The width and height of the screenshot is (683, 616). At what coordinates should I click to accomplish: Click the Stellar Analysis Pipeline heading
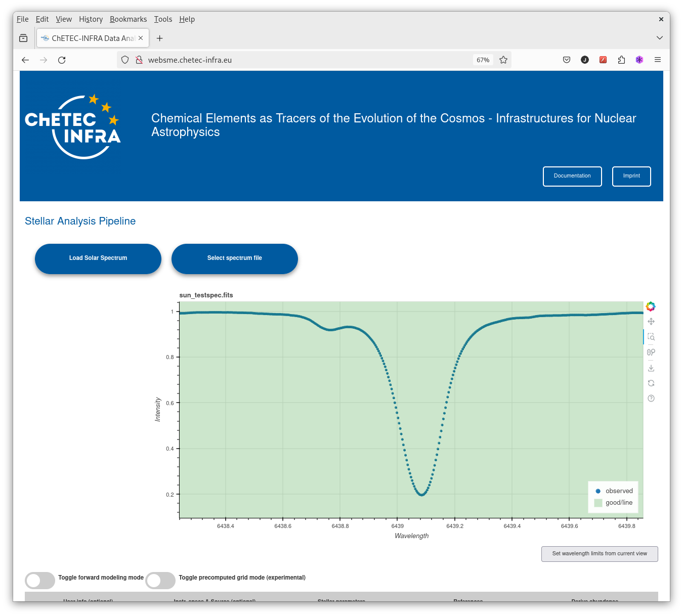(x=80, y=221)
